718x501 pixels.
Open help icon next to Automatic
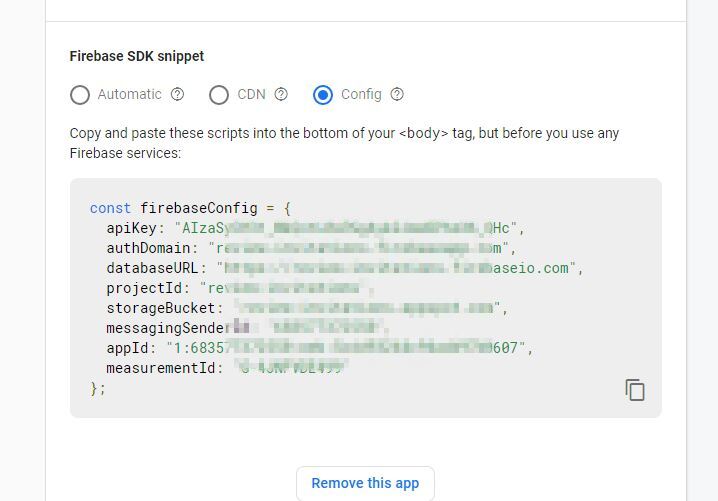click(177, 95)
